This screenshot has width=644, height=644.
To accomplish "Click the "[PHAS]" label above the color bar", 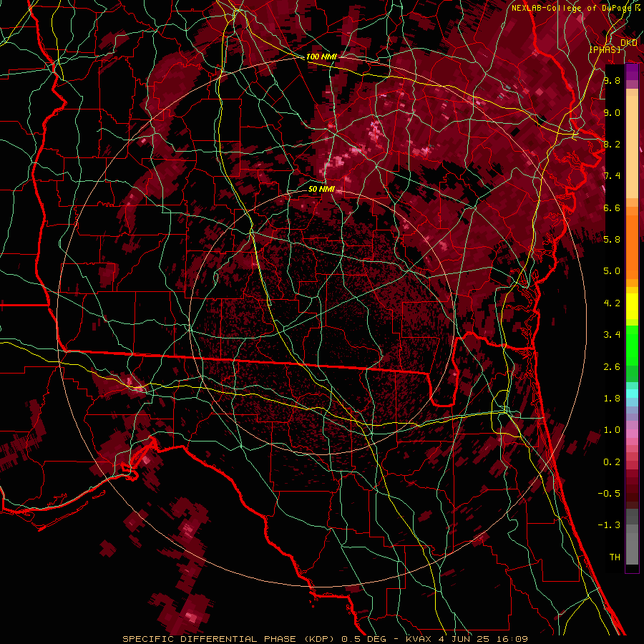I will tap(605, 49).
